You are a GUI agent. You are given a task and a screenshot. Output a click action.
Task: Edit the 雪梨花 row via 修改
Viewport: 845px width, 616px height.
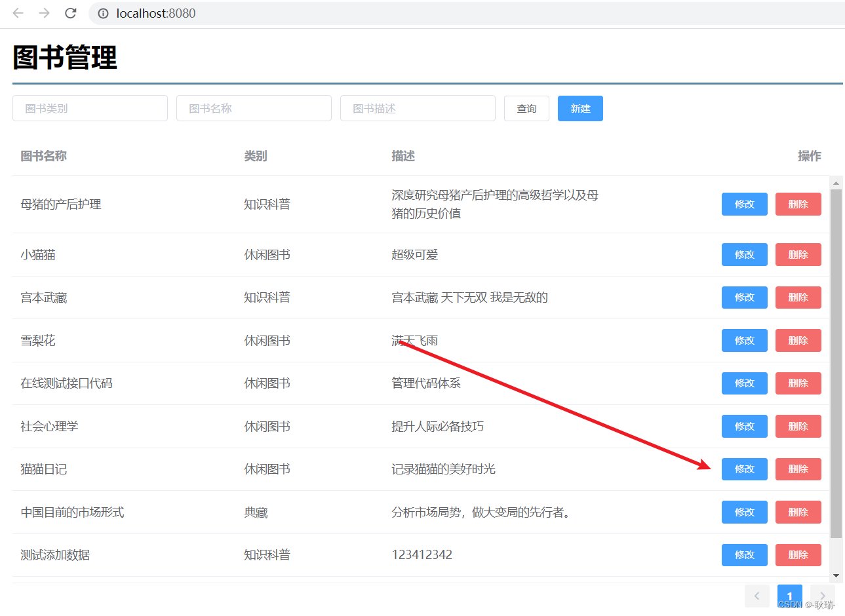pyautogui.click(x=745, y=340)
